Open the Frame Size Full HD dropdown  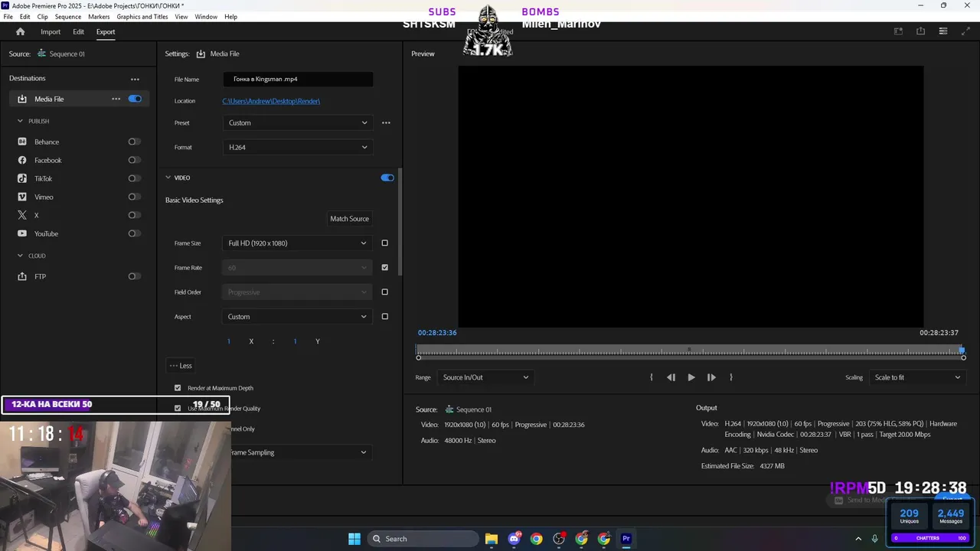pyautogui.click(x=298, y=243)
